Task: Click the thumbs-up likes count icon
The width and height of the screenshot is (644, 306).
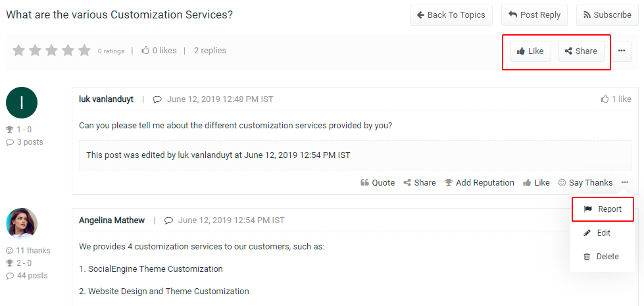Action: click(145, 51)
